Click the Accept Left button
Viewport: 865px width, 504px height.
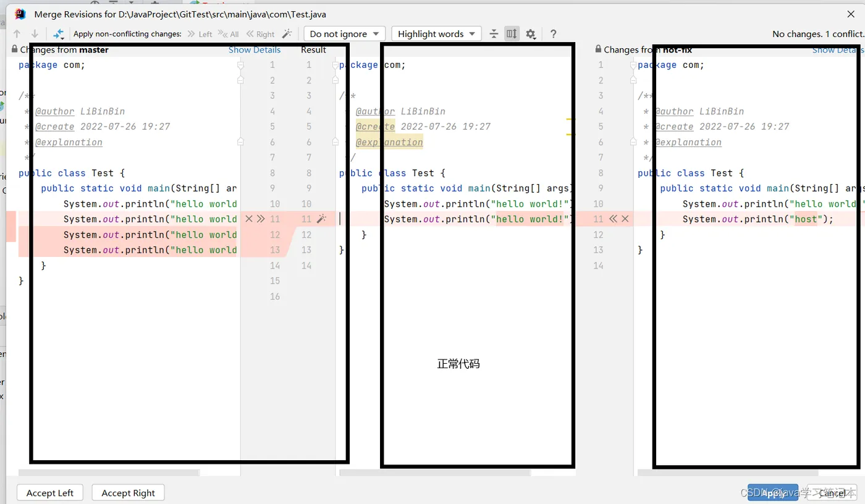click(x=50, y=493)
